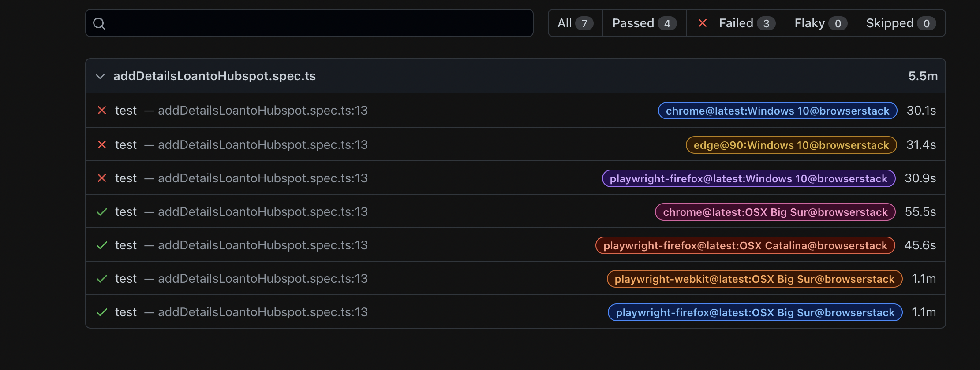
Task: Click green checkmark on chrome OSX Big Sur row
Action: pyautogui.click(x=102, y=212)
